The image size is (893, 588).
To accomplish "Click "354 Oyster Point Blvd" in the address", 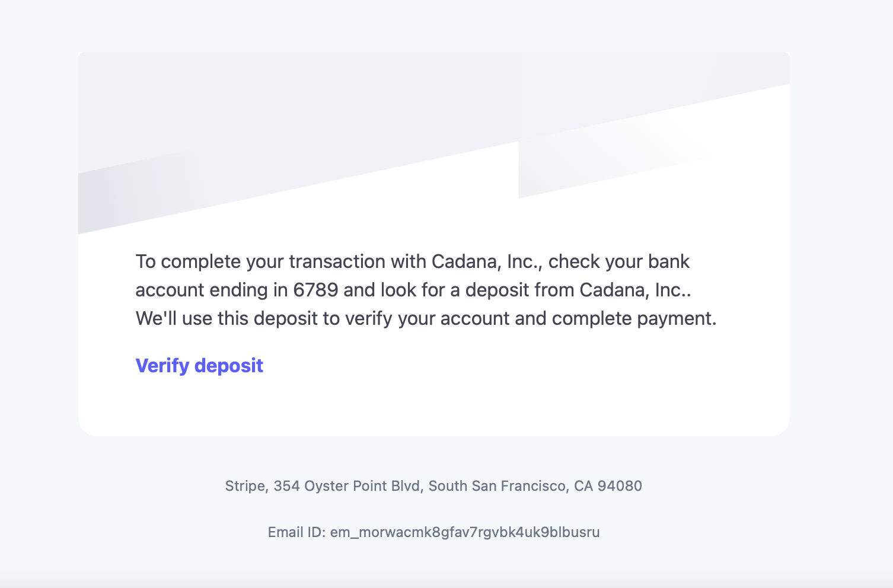I will coord(347,486).
